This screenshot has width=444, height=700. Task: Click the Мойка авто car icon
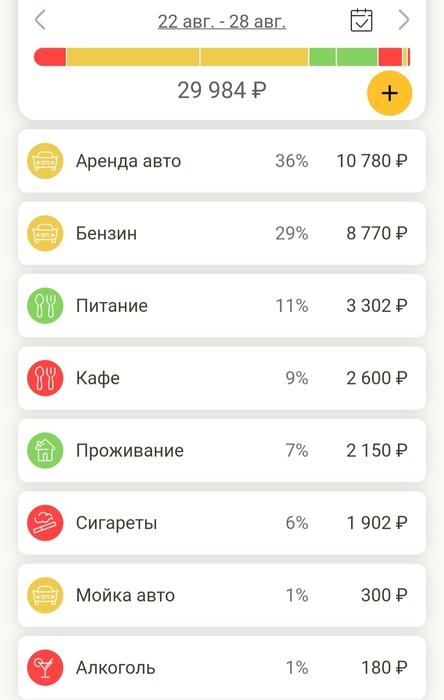tap(45, 595)
